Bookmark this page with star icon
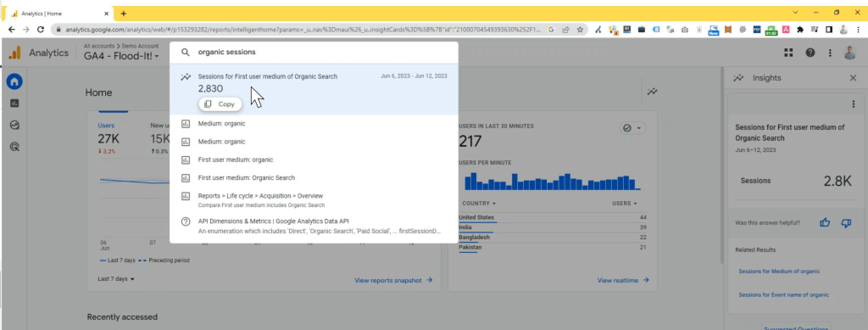868x330 pixels. pyautogui.click(x=580, y=30)
